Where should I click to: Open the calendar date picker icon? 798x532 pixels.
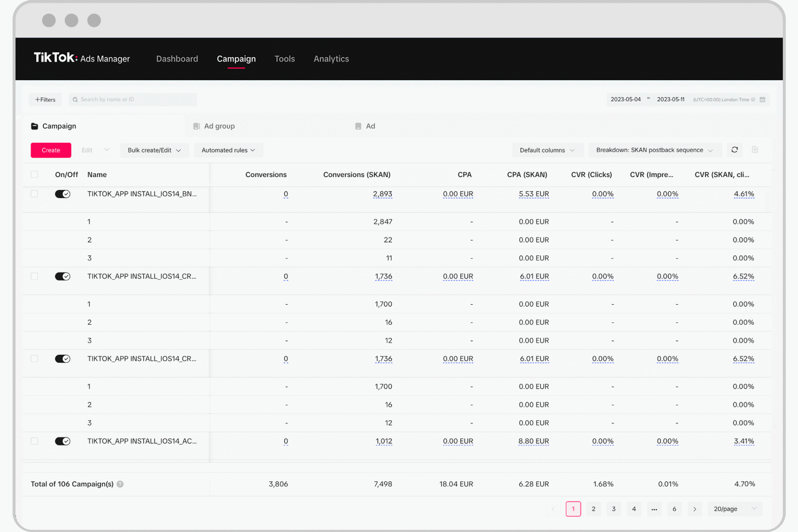(763, 99)
